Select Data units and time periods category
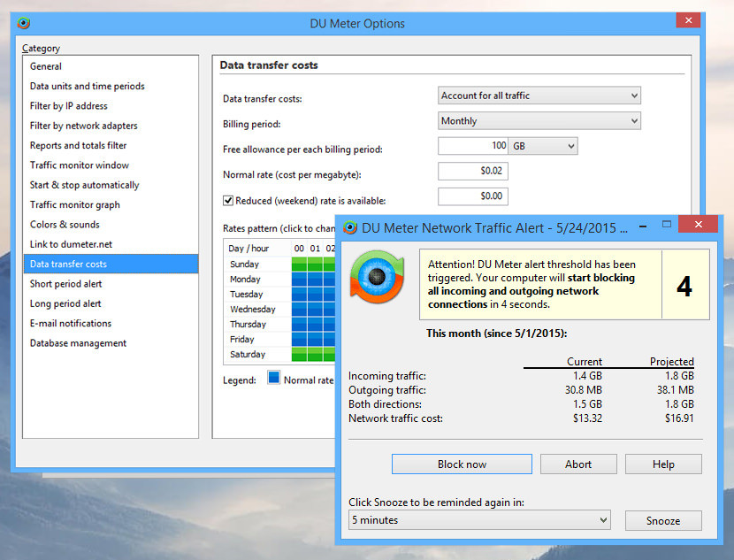 point(111,86)
